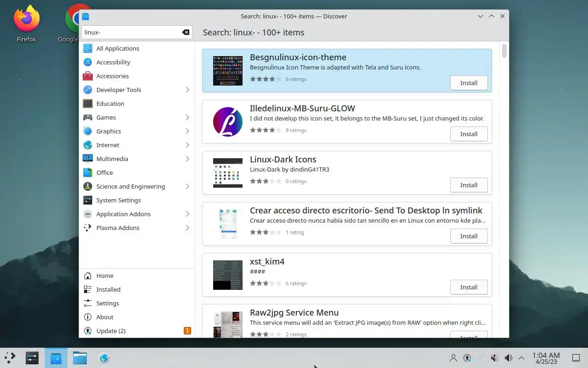
Task: Open the Accessories toolbox icon
Action: pyautogui.click(x=88, y=76)
